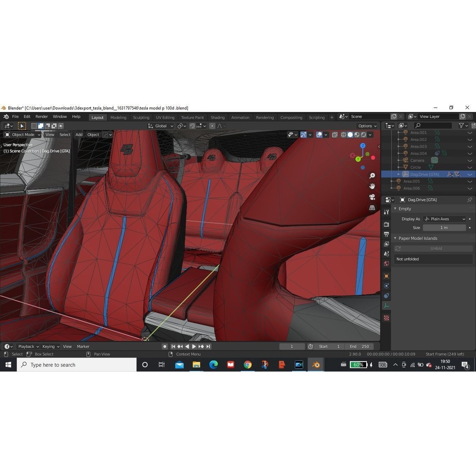
Task: Open Scene Properties tab icon
Action: click(387, 253)
